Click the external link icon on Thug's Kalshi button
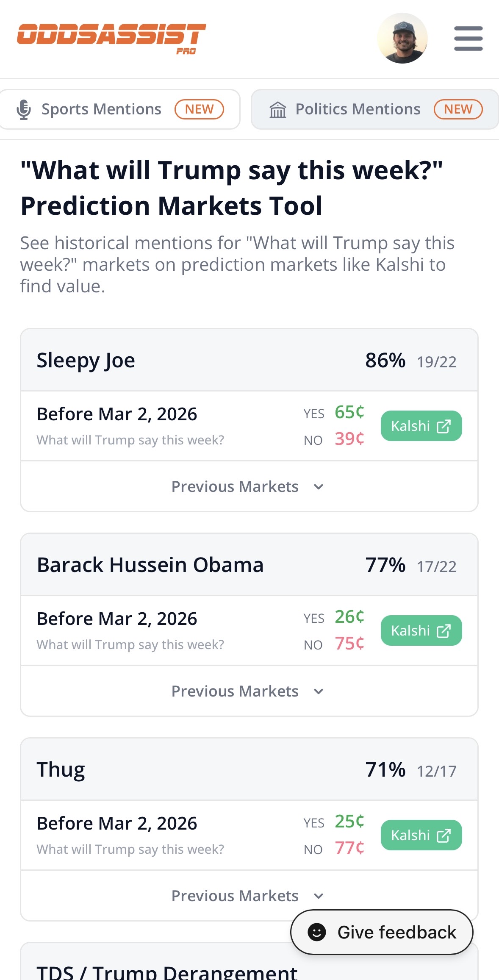The image size is (499, 980). pyautogui.click(x=443, y=835)
